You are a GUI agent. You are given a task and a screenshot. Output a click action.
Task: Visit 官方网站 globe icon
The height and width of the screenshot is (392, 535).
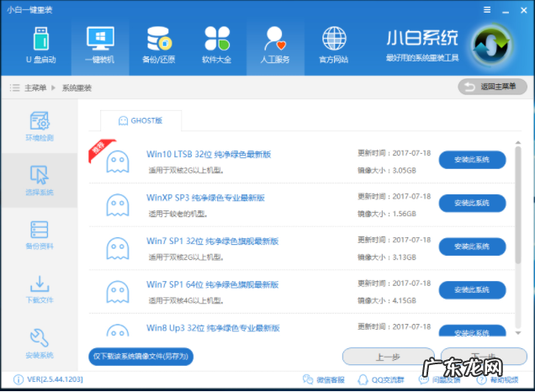(x=334, y=39)
